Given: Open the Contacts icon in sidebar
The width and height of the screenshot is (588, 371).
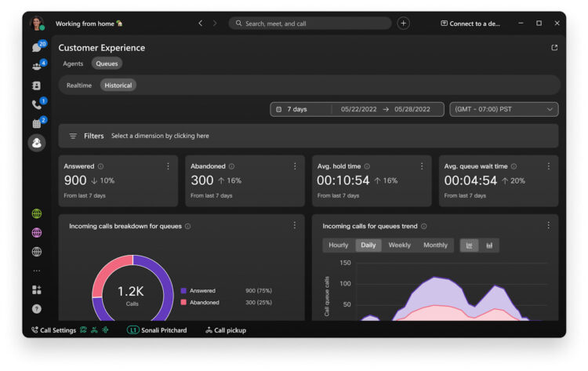Looking at the screenshot, I should coord(36,85).
